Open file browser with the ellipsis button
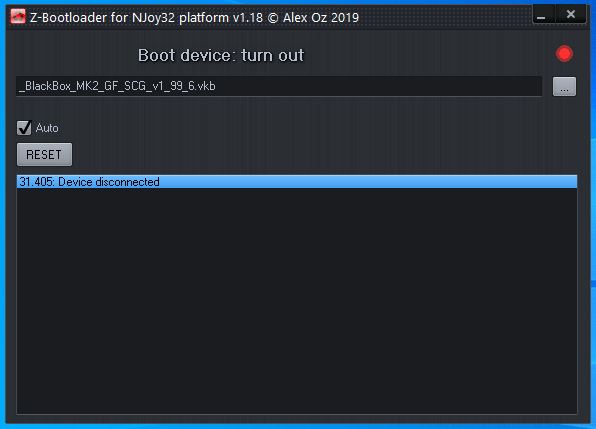Image resolution: width=596 pixels, height=429 pixels. coord(564,87)
